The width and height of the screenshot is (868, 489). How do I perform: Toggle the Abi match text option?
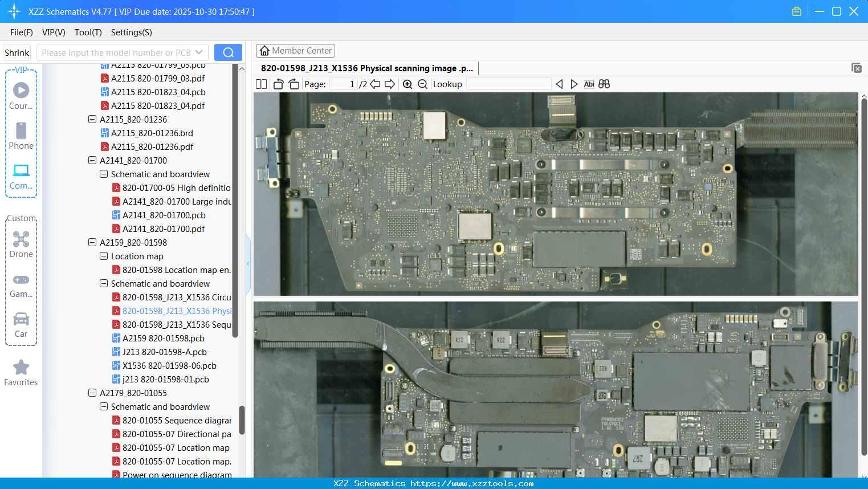(x=589, y=84)
